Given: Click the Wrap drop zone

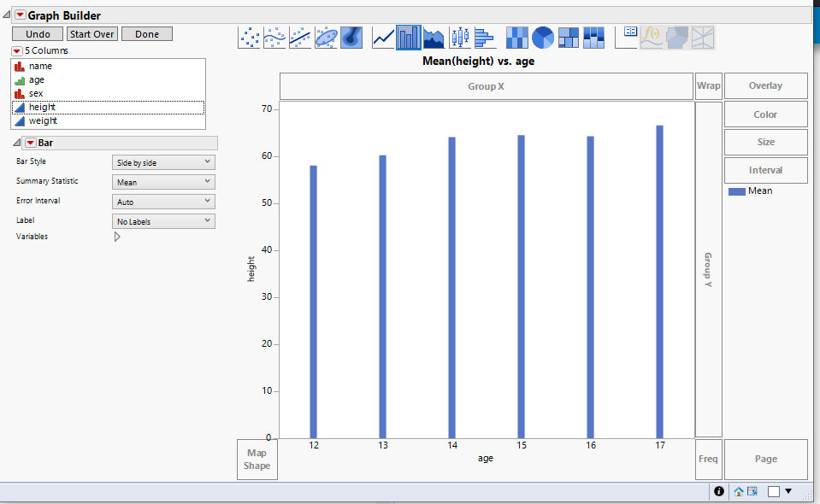Looking at the screenshot, I should click(x=708, y=85).
